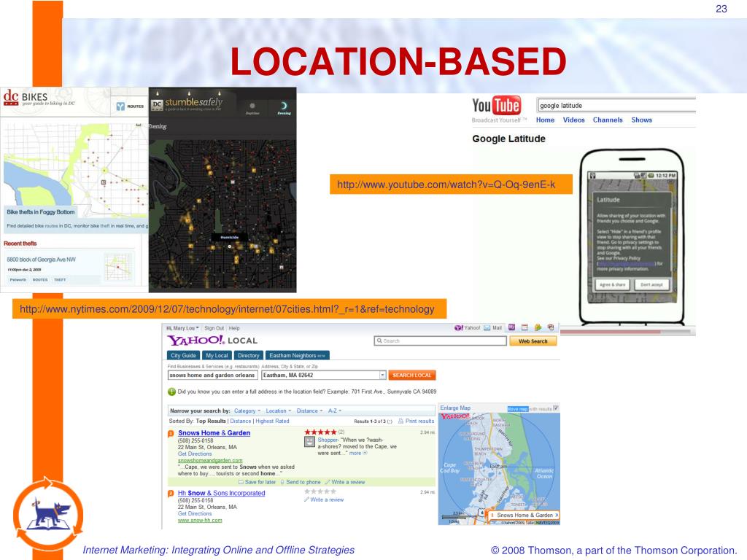Click the ROUTES tag under recent theft
Viewport: 747px width, 560px height.
point(40,279)
